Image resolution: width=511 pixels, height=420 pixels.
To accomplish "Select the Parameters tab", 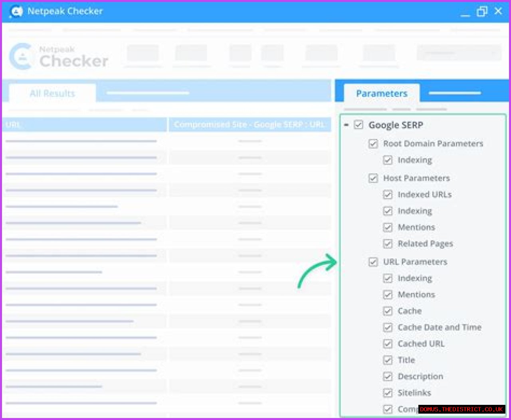I will click(x=382, y=93).
